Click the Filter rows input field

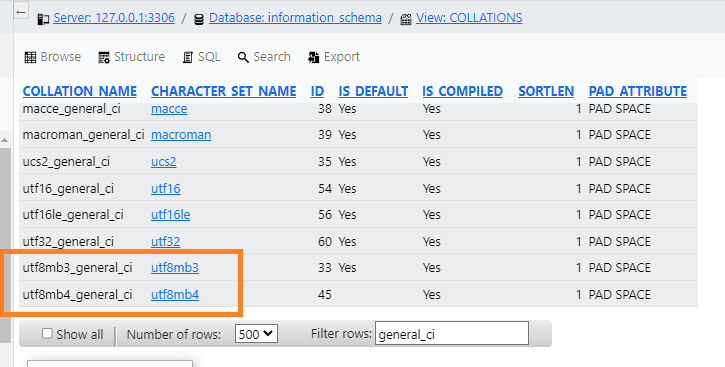[x=452, y=333]
